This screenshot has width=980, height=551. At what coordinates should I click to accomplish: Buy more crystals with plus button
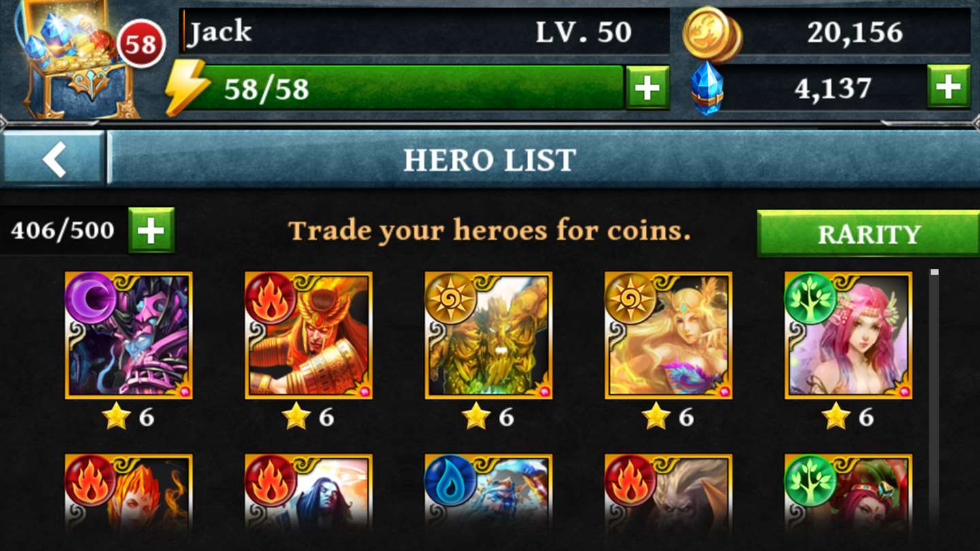coord(949,86)
